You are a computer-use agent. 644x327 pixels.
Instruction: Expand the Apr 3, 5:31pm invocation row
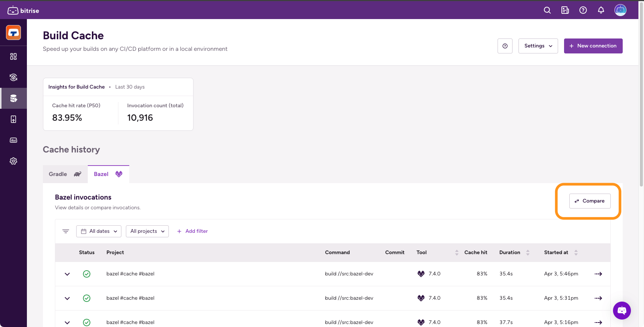click(x=67, y=298)
